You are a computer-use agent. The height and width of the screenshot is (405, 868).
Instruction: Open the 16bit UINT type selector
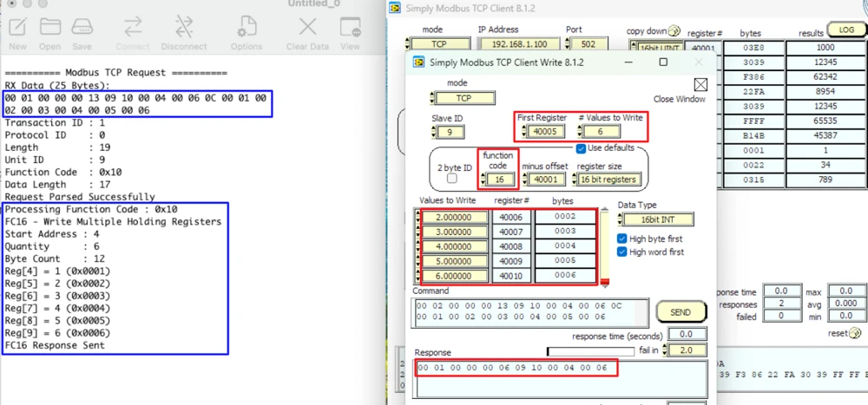point(659,48)
